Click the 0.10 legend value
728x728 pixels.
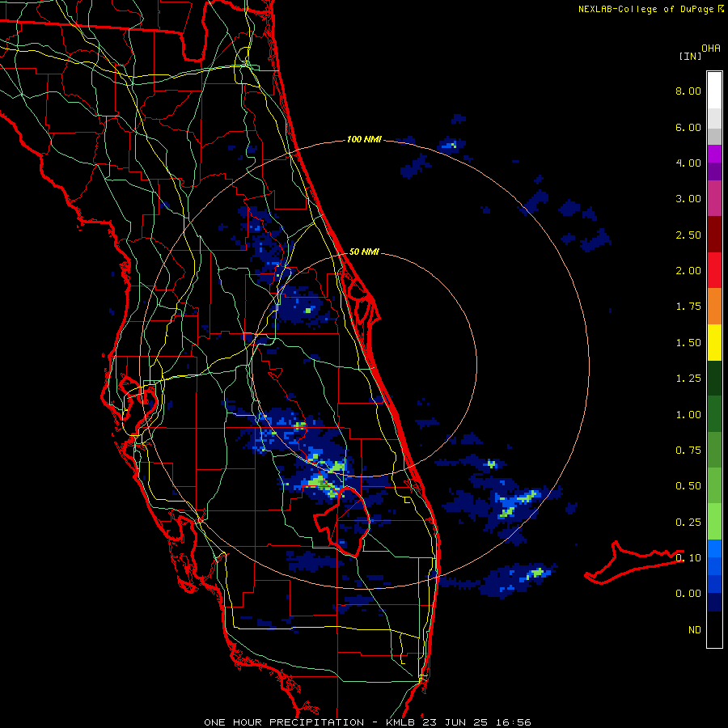(688, 558)
